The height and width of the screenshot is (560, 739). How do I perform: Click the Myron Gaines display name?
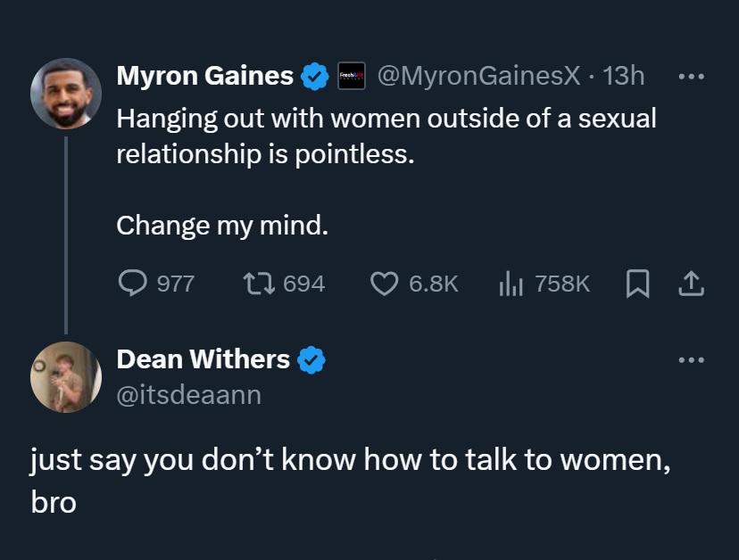coord(205,76)
